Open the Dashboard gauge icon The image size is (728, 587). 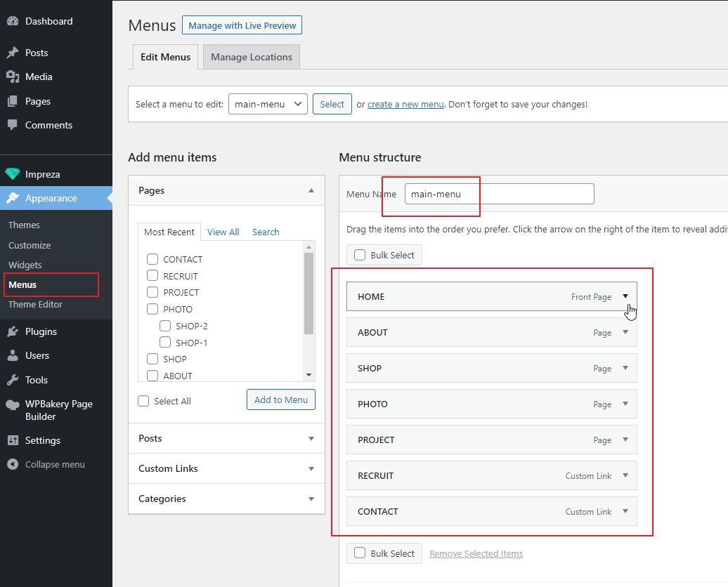coord(13,21)
